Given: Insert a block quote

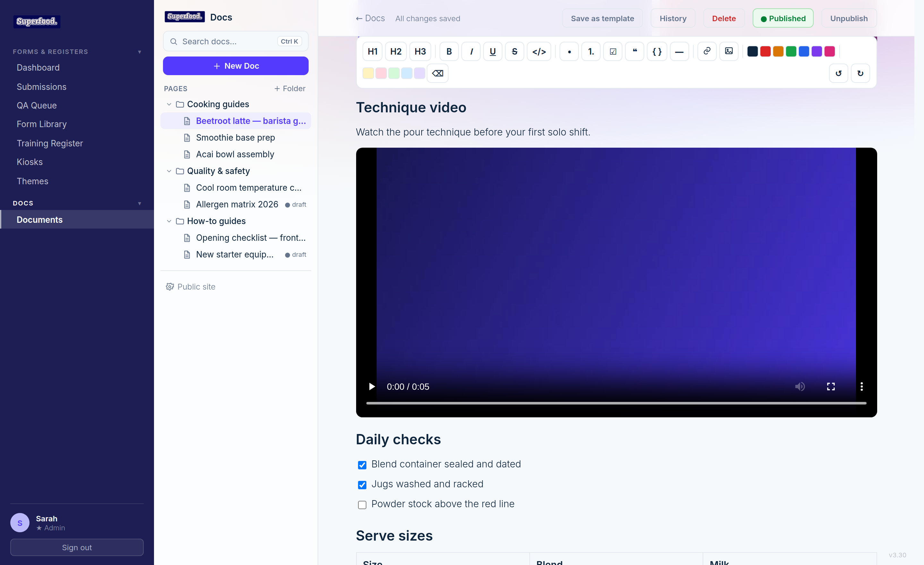Looking at the screenshot, I should click(x=635, y=51).
